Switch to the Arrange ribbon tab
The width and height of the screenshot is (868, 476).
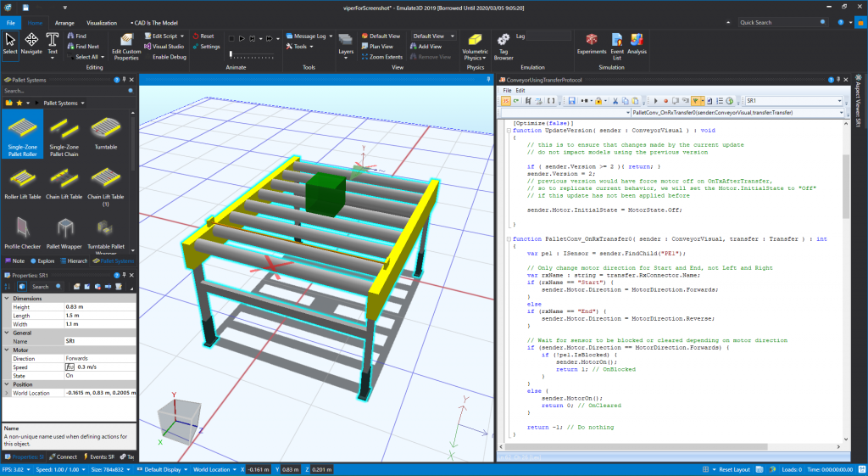(x=64, y=23)
